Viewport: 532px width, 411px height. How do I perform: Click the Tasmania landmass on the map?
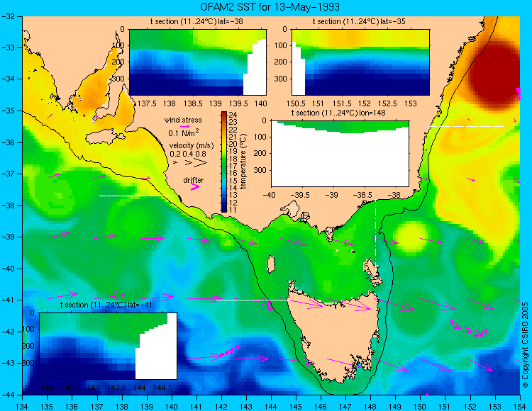click(x=336, y=335)
